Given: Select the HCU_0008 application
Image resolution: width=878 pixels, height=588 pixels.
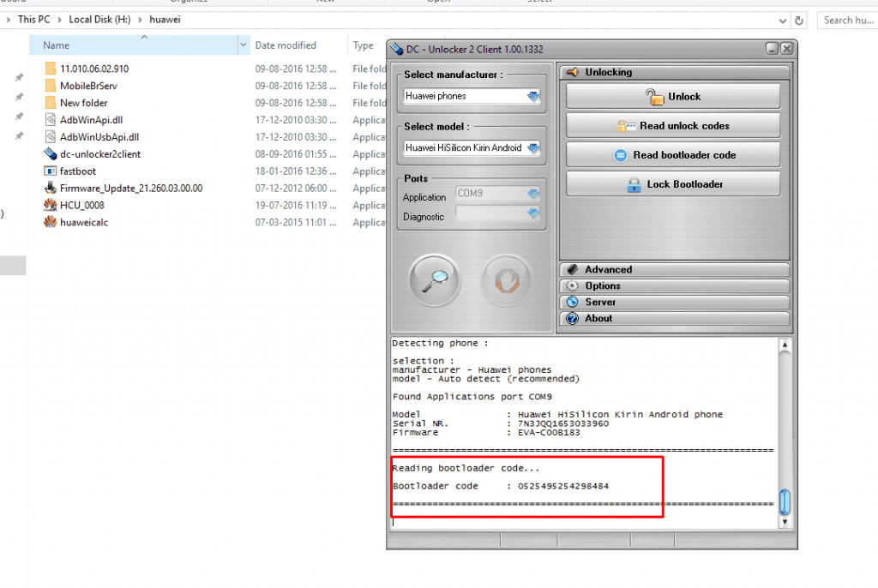Looking at the screenshot, I should point(81,206).
